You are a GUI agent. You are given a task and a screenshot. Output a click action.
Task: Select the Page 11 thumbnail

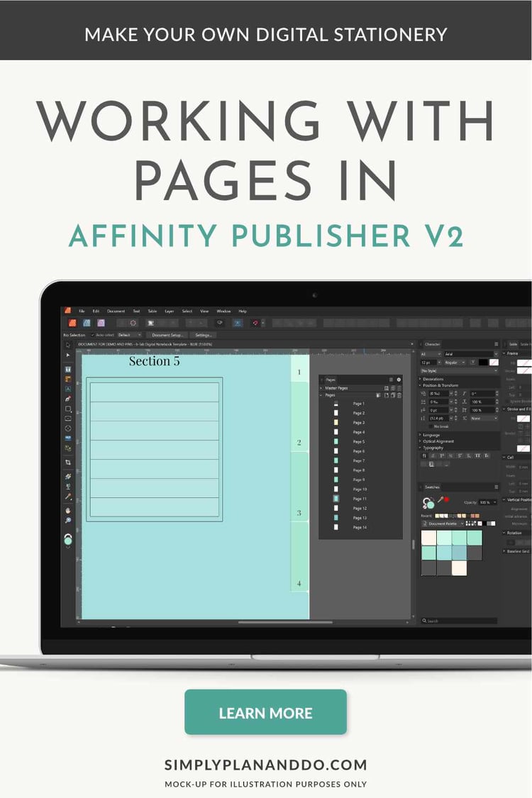point(336,499)
